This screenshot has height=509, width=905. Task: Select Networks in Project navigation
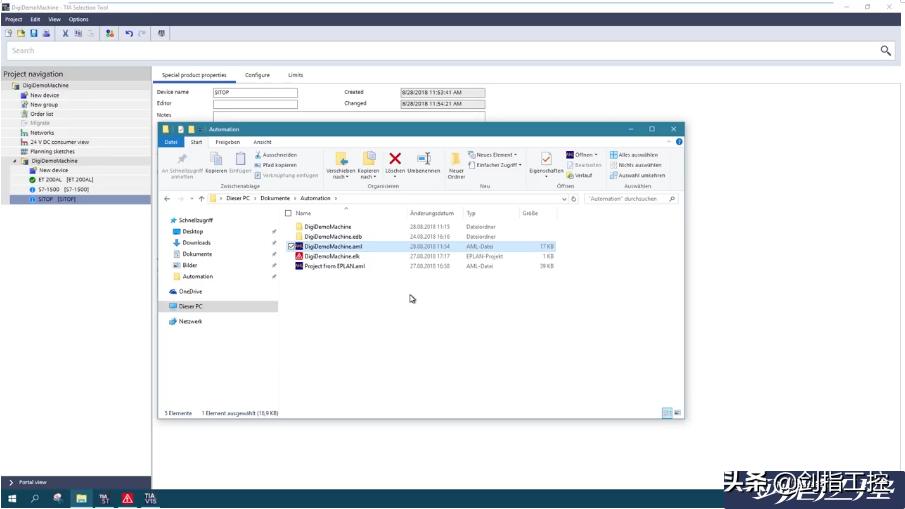pos(42,133)
